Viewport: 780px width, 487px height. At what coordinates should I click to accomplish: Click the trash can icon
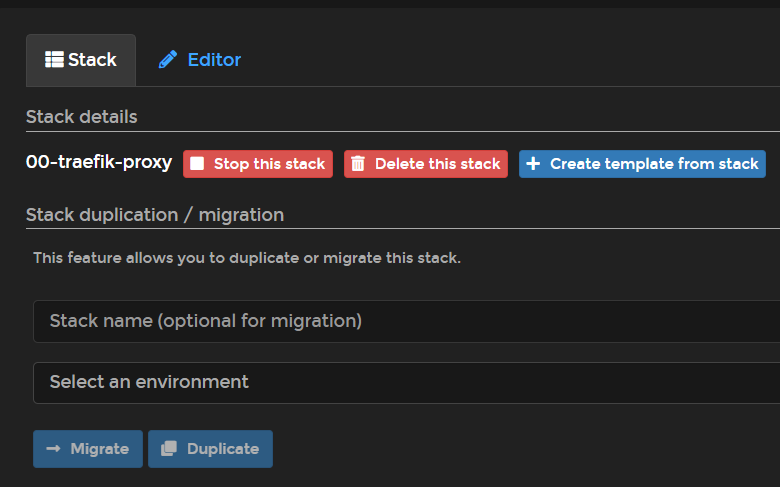[358, 164]
